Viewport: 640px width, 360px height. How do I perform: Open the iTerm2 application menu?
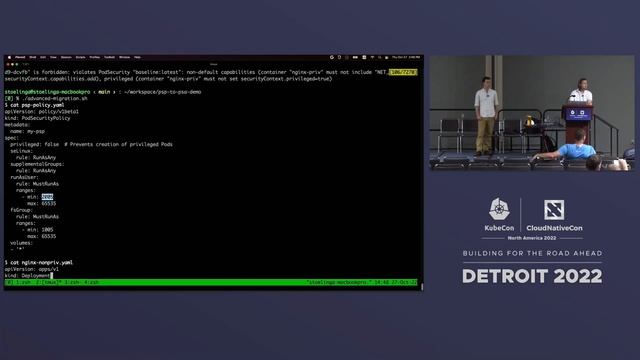20,57
